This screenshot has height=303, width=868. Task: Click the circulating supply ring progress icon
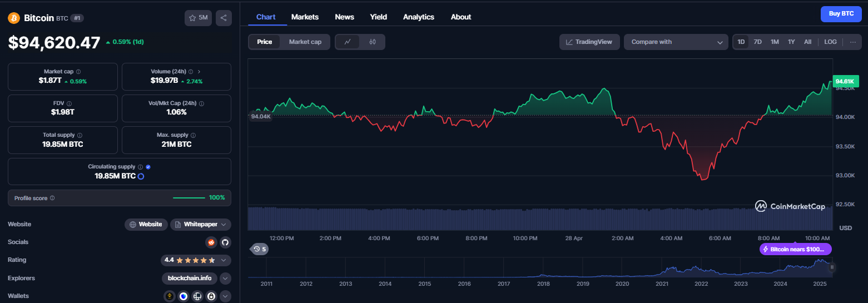[x=141, y=176]
